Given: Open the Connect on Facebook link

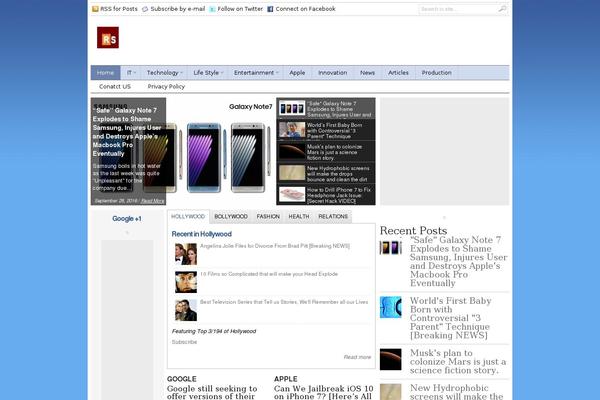Looking at the screenshot, I should click(x=305, y=9).
